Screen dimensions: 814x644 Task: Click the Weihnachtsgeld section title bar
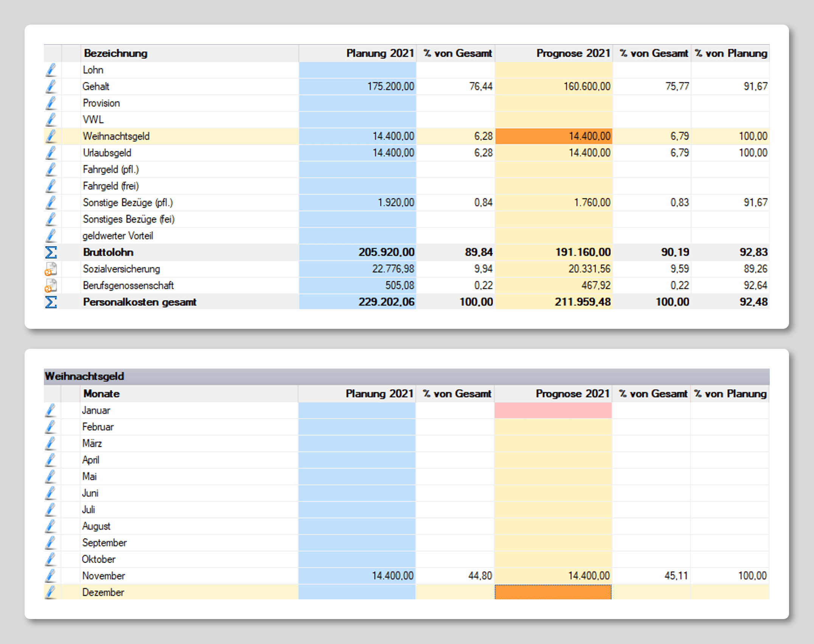[407, 376]
